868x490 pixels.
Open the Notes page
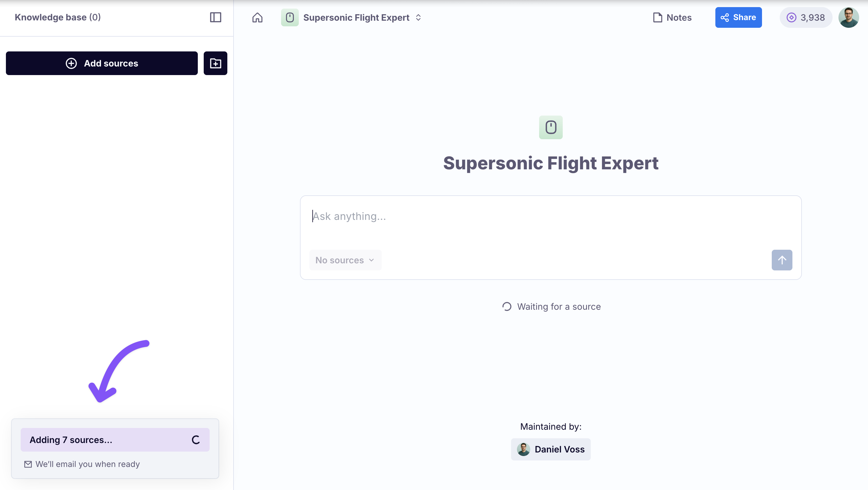point(672,17)
